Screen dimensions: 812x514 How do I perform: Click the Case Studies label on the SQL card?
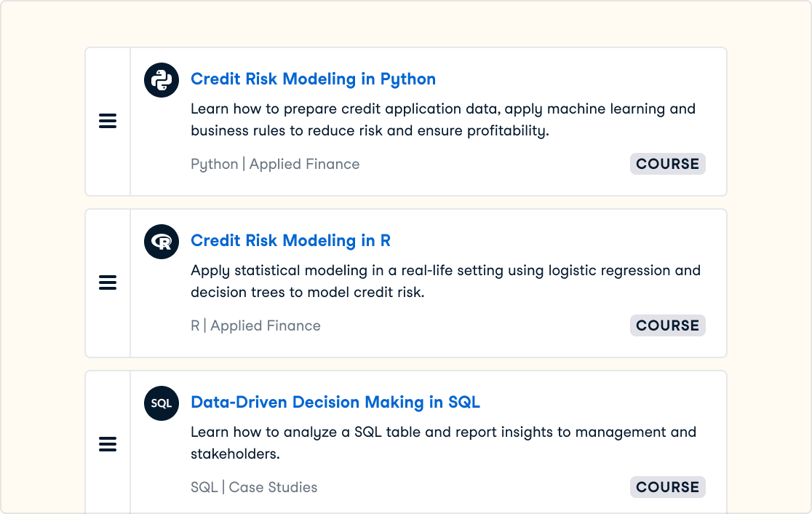click(273, 486)
